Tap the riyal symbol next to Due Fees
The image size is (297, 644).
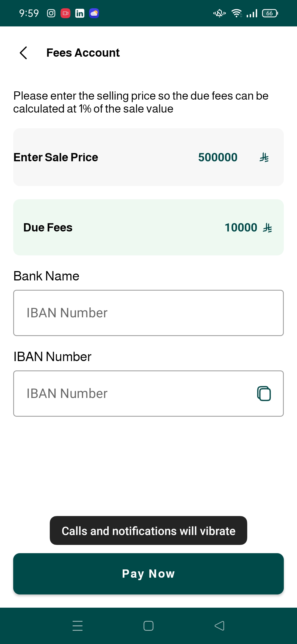267,228
